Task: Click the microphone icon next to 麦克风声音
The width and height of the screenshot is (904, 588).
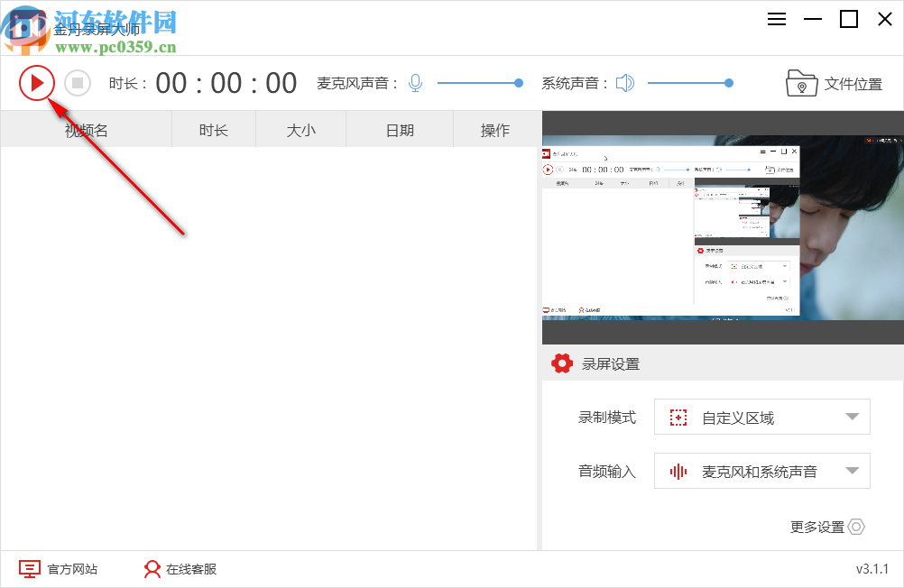Action: click(415, 82)
